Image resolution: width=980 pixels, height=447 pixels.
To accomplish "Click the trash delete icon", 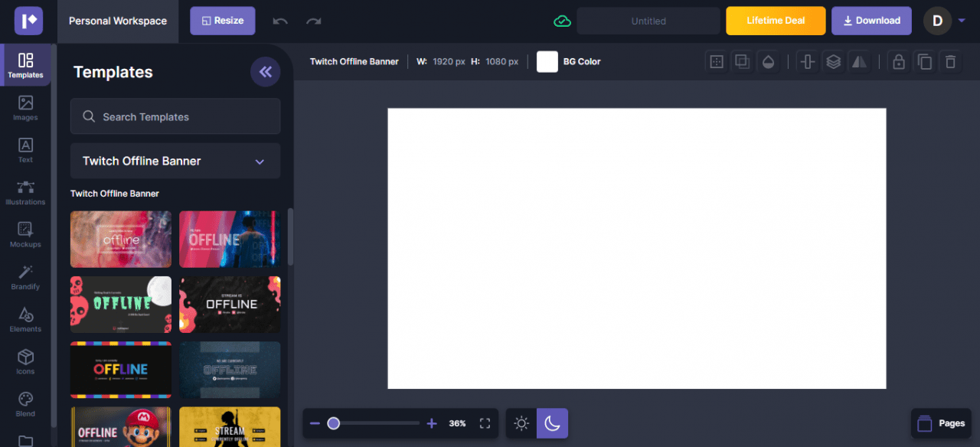I will tap(950, 62).
